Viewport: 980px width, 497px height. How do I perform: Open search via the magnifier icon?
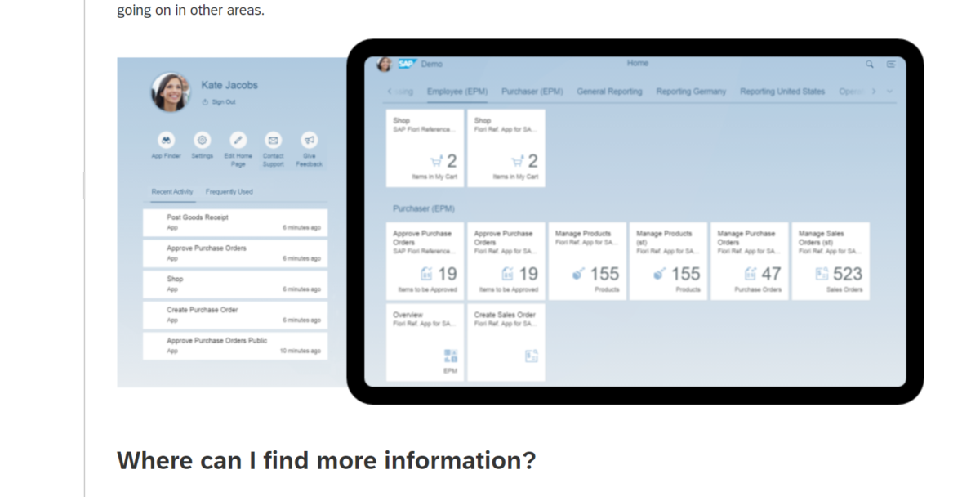coord(869,63)
